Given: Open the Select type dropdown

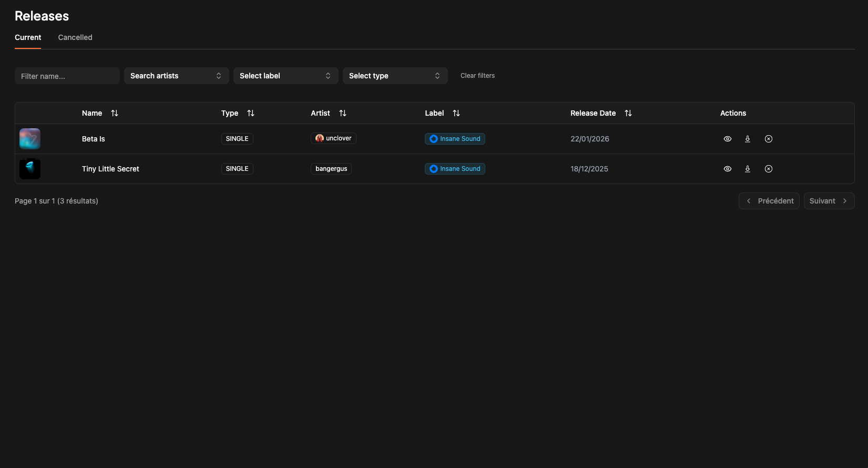Looking at the screenshot, I should (395, 76).
